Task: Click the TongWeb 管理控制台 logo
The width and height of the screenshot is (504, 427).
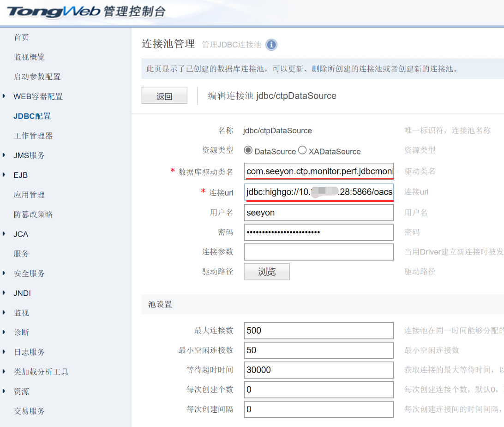Action: click(86, 12)
